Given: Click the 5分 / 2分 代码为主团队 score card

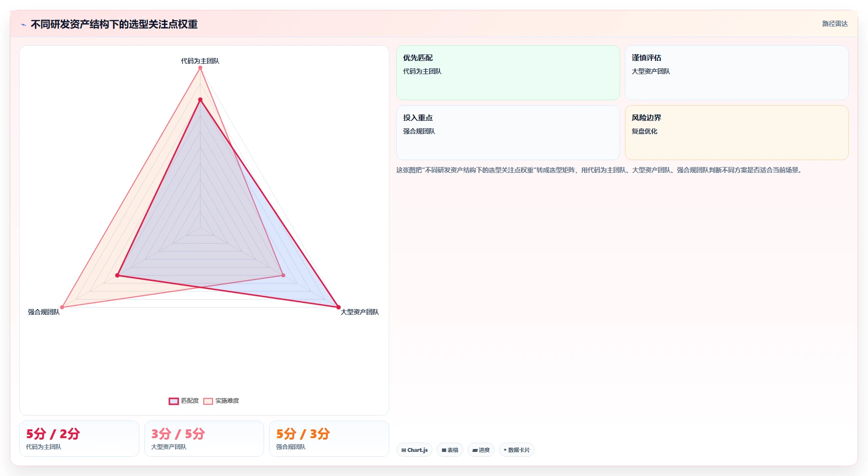Looking at the screenshot, I should (x=79, y=439).
